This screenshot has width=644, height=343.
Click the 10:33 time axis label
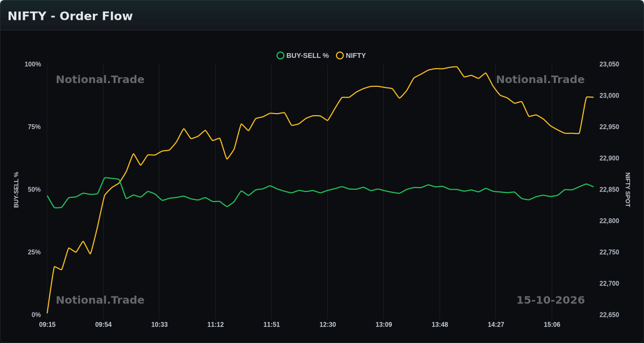[159, 325]
